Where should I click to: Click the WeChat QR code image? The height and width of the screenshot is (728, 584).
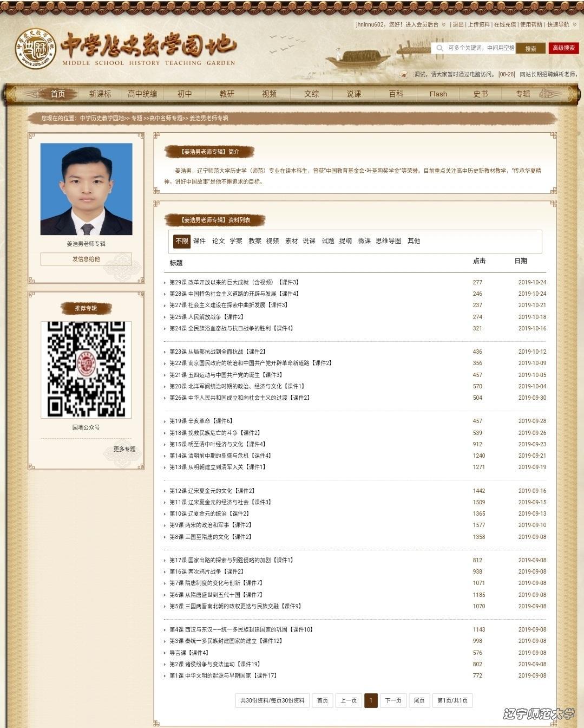(x=86, y=369)
